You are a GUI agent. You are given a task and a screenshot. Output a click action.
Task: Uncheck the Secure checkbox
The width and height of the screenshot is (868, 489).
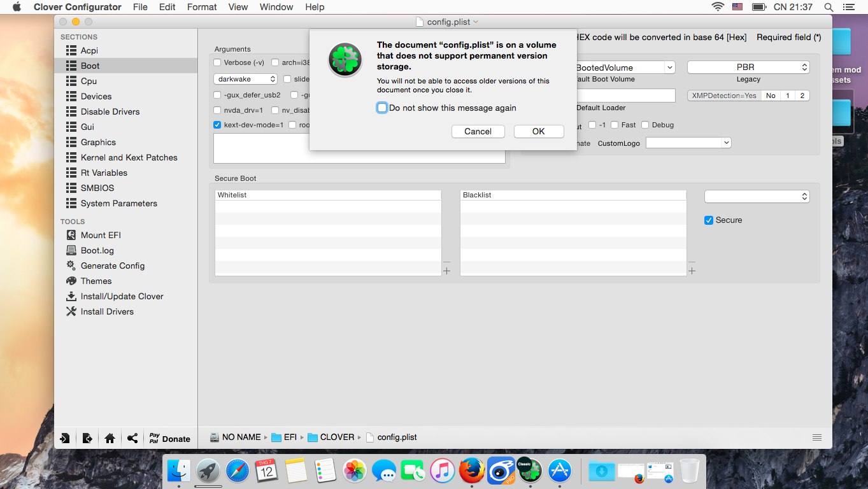point(709,220)
